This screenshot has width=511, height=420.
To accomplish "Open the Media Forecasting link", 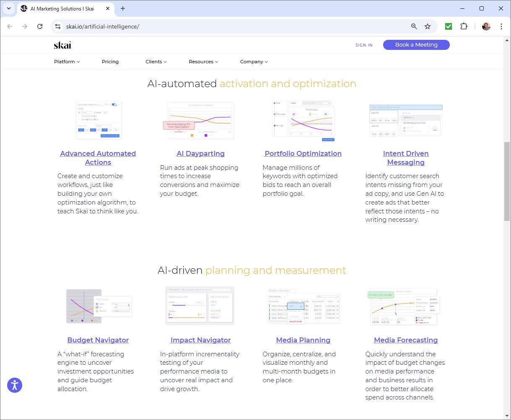I will [x=406, y=340].
